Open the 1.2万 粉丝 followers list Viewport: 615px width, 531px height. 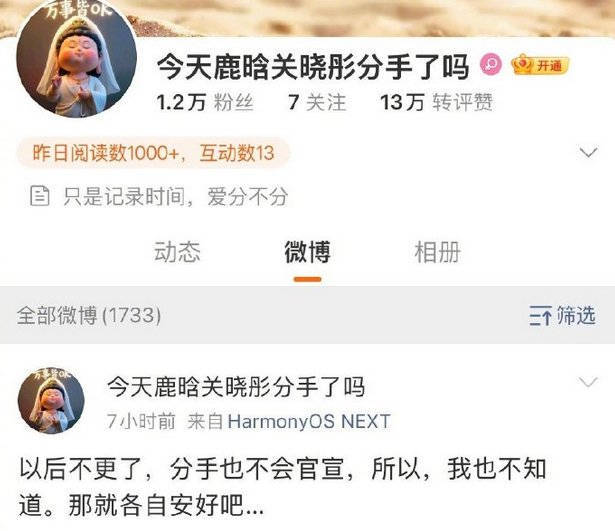(205, 103)
